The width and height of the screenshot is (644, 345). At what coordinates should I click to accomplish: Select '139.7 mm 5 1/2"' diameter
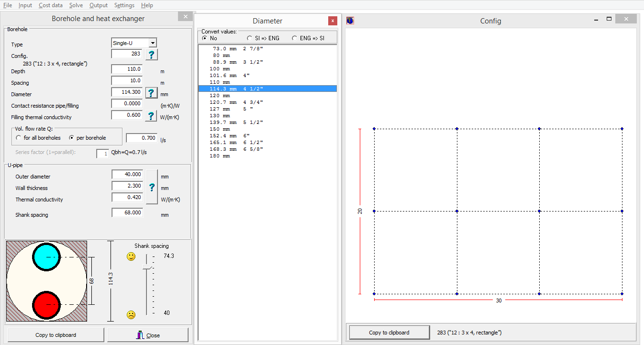click(267, 122)
